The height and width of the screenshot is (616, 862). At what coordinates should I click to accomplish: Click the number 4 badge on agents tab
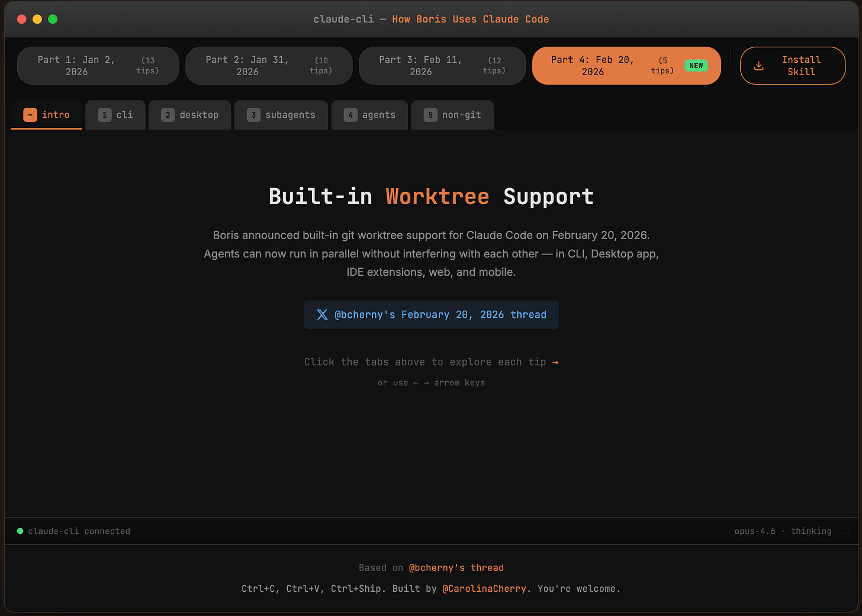pos(350,115)
